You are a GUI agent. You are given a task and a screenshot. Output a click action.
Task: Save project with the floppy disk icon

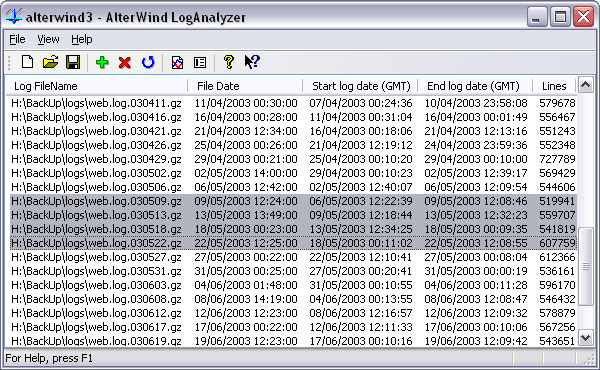73,62
